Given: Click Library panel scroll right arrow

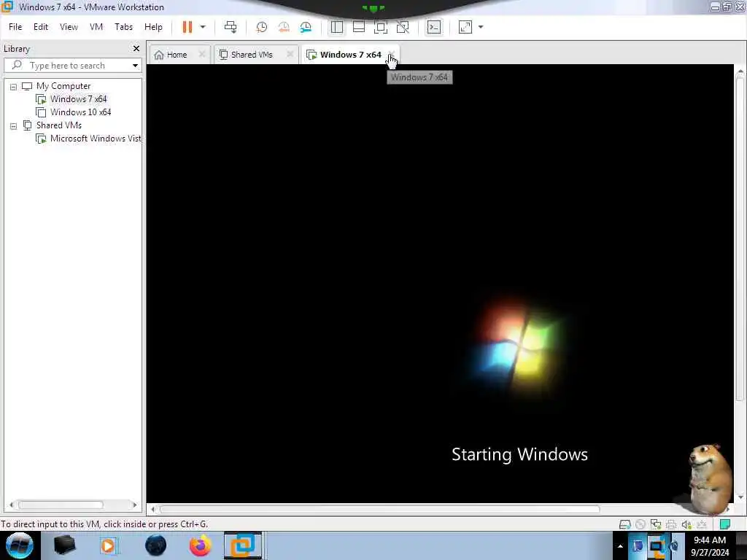Looking at the screenshot, I should click(x=135, y=505).
